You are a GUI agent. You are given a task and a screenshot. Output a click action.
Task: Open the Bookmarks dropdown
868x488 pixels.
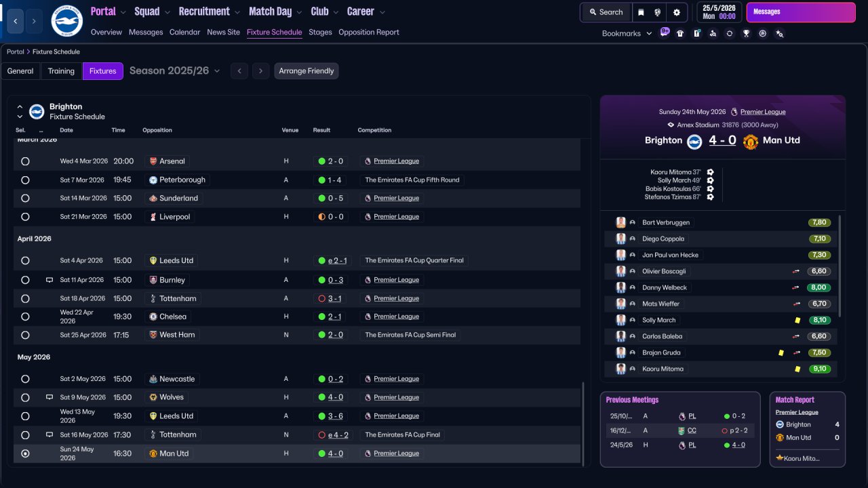[627, 33]
